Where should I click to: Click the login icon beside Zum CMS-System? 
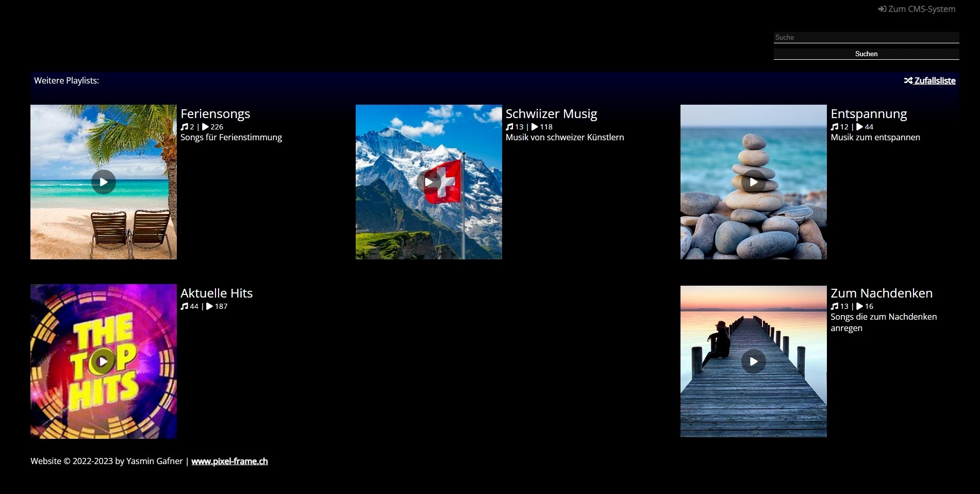point(882,9)
